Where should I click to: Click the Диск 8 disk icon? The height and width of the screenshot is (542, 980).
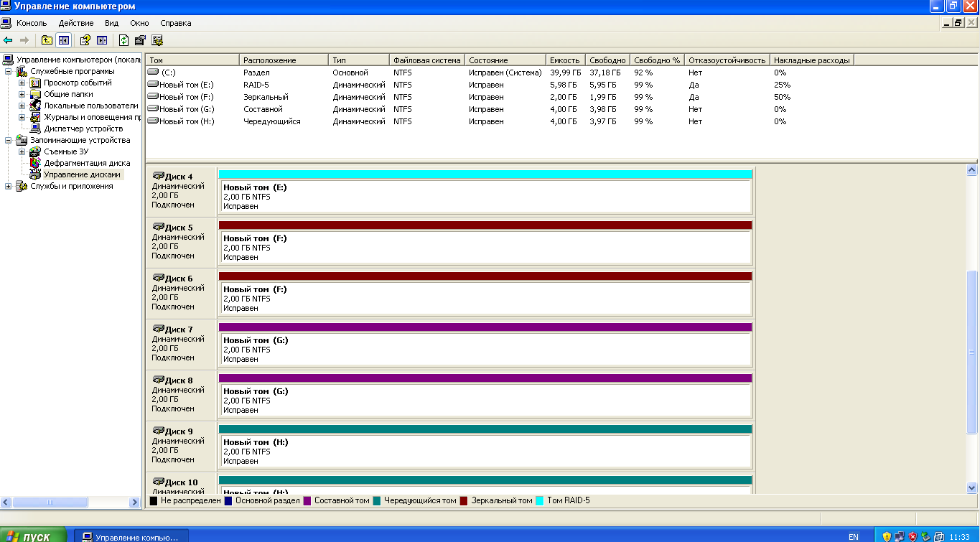[x=159, y=380]
